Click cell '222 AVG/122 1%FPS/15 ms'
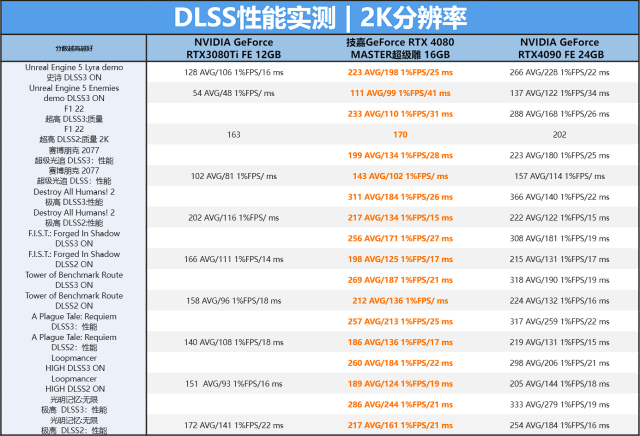The image size is (640, 436). (560, 218)
